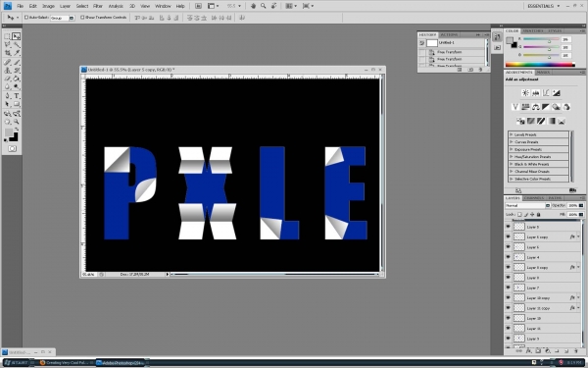Create new layer from Layers panel icon

coord(566,351)
